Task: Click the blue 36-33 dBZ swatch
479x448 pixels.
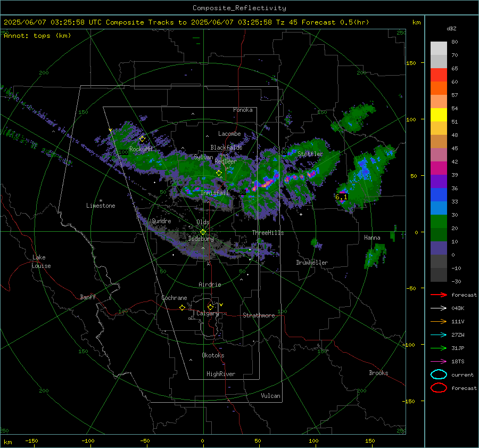Action: coord(439,195)
